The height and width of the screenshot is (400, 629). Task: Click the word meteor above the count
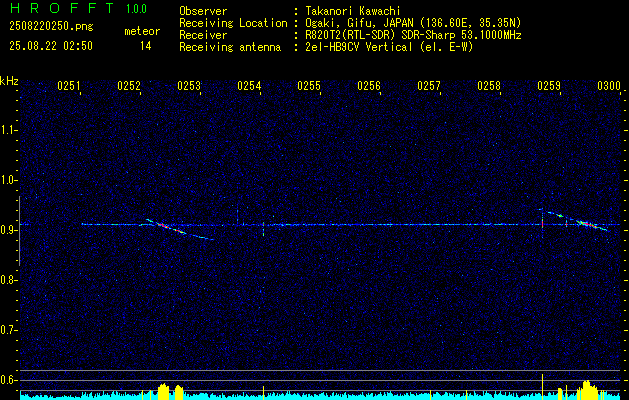142,31
